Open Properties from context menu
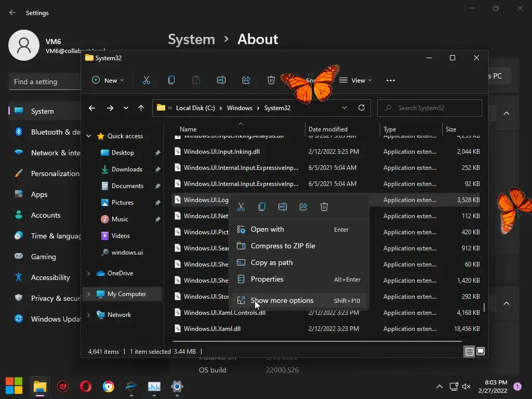The image size is (532, 399). tap(299, 279)
